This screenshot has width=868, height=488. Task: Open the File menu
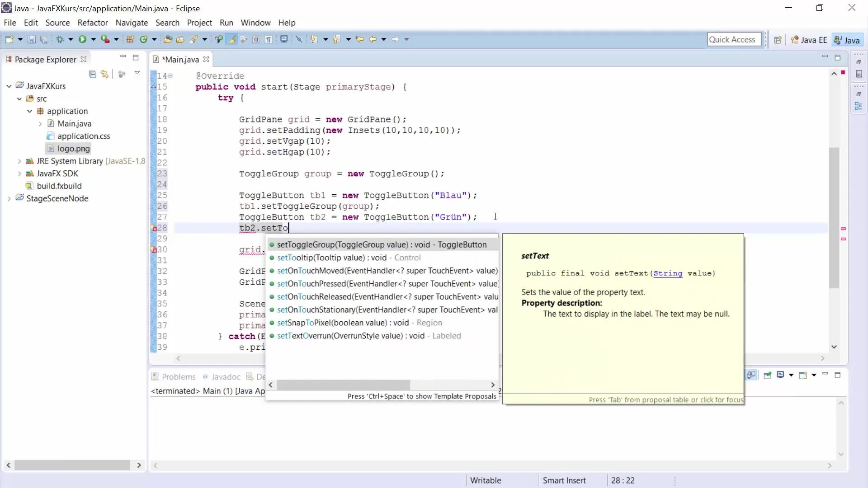10,23
